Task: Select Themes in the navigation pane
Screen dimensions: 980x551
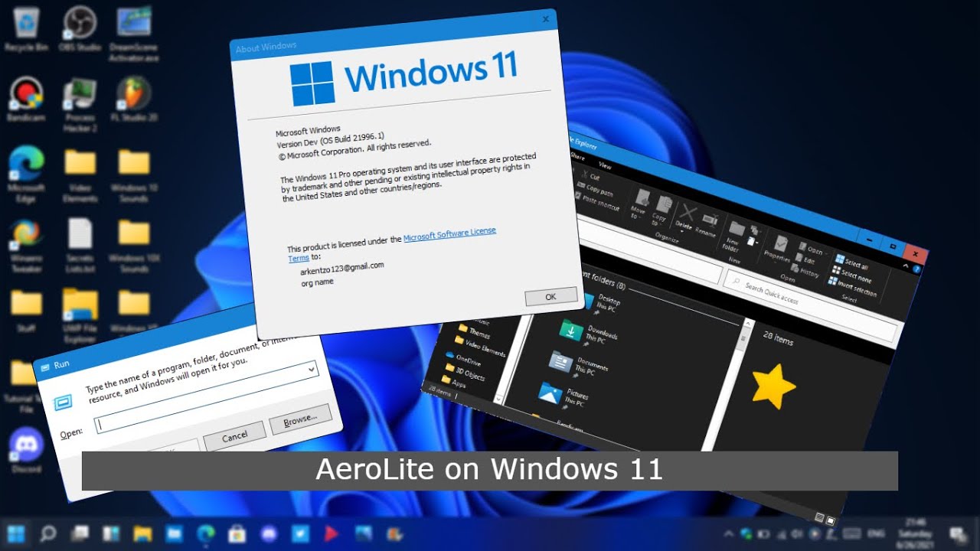Action: click(x=474, y=332)
